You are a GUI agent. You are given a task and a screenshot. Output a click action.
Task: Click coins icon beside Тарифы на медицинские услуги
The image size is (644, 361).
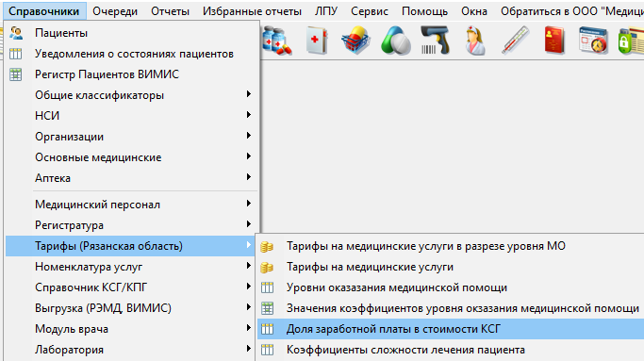point(267,268)
